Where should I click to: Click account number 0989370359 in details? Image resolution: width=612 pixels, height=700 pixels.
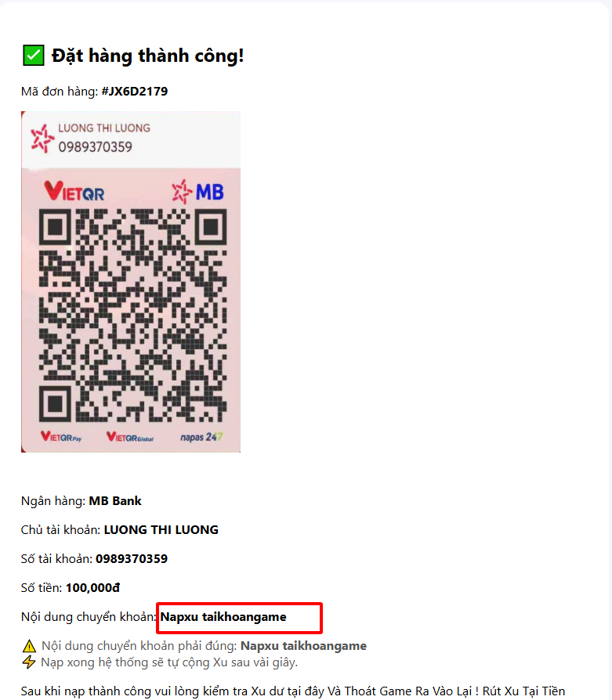click(x=132, y=559)
